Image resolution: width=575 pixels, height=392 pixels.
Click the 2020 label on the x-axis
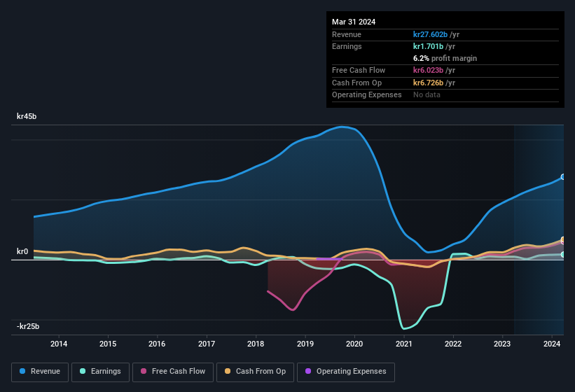(354, 344)
